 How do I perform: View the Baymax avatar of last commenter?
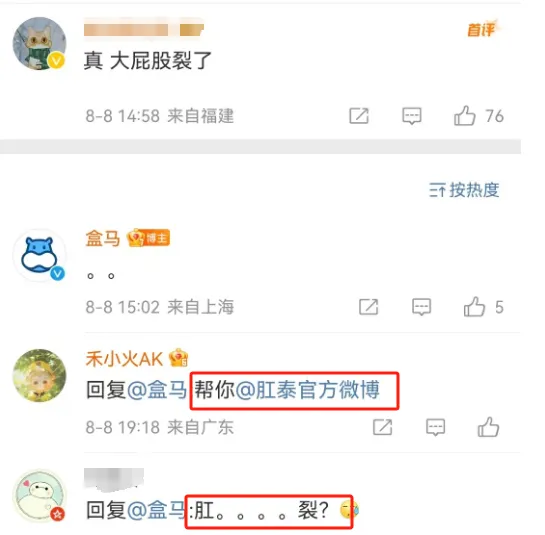point(39,496)
